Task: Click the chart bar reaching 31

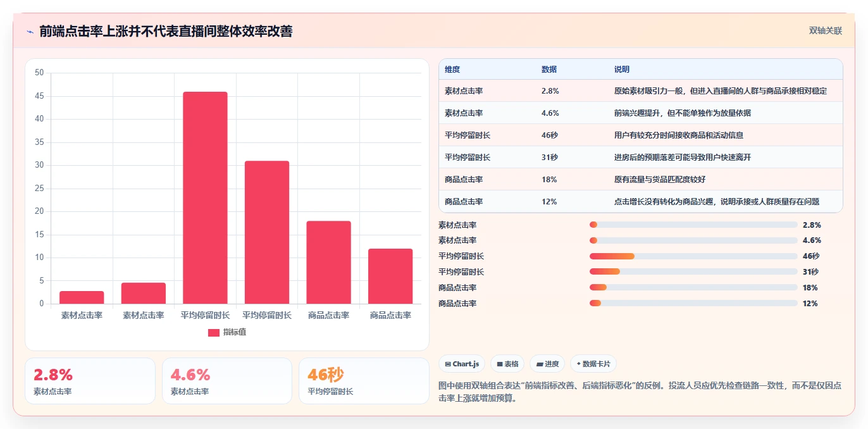Action: tap(267, 232)
